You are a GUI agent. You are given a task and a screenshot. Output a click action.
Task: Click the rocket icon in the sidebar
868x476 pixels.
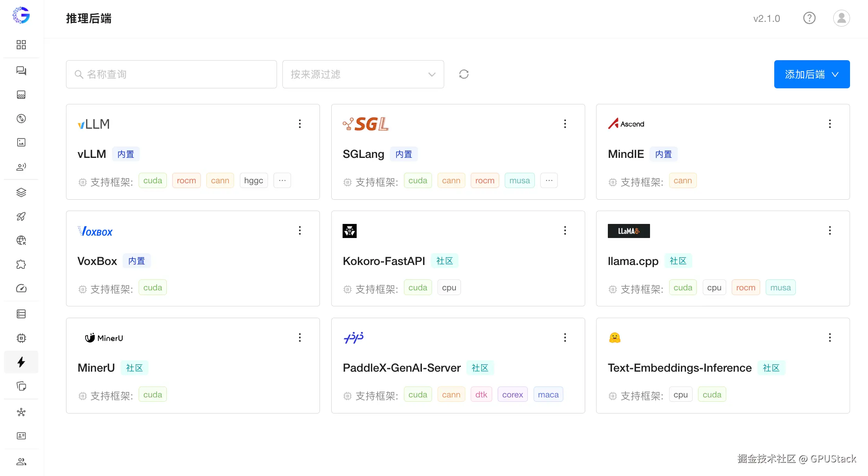[x=21, y=217]
